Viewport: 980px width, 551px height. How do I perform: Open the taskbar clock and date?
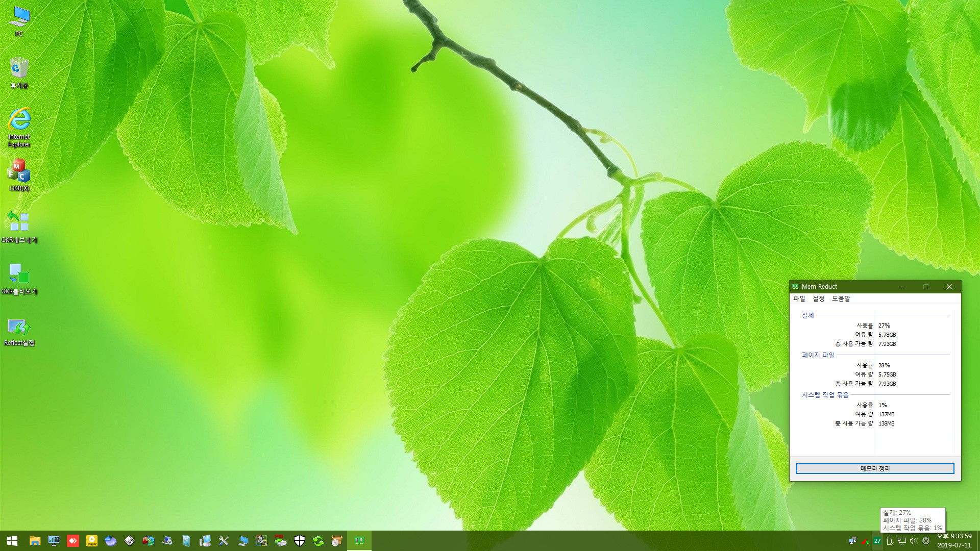tap(954, 541)
